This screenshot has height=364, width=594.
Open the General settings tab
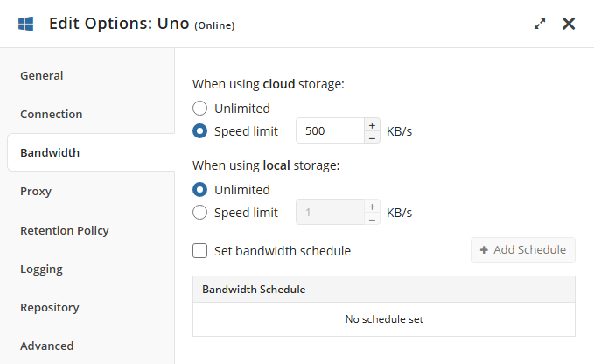click(x=42, y=75)
